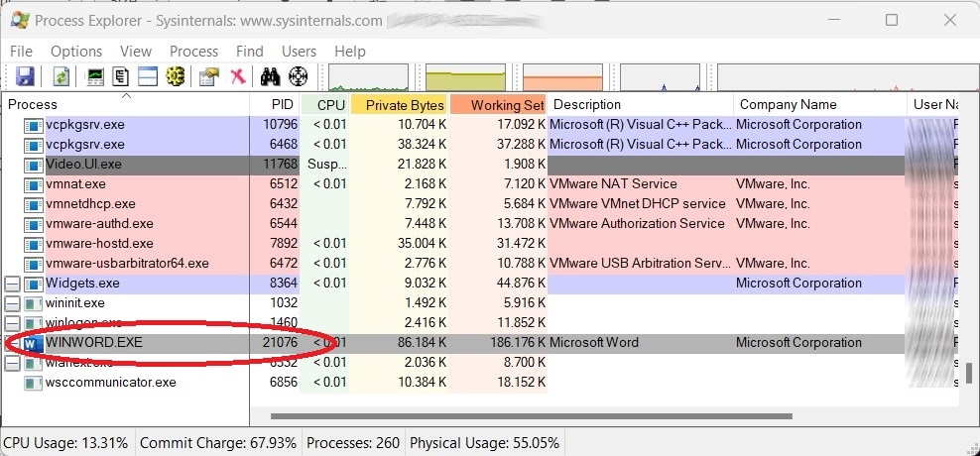The image size is (980, 456).
Task: Click the orange physical memory mini graph
Action: pyautogui.click(x=562, y=77)
